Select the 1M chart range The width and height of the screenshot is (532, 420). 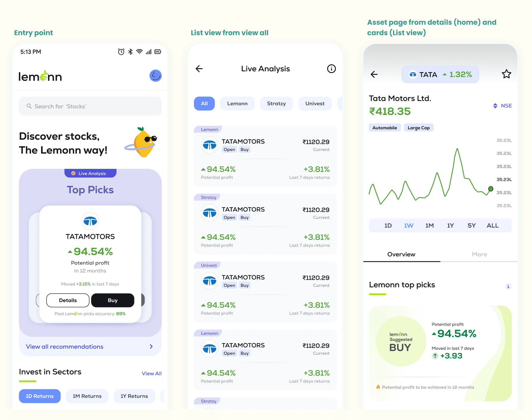click(x=430, y=225)
